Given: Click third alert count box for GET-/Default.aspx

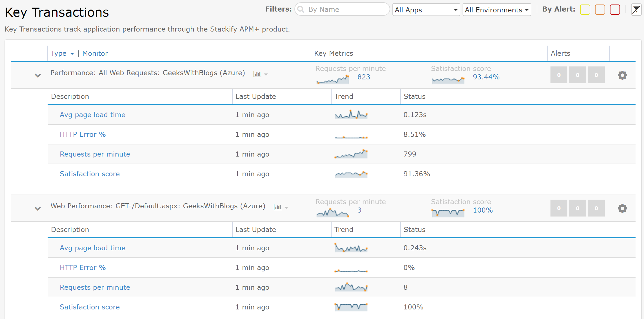Looking at the screenshot, I should pos(596,208).
